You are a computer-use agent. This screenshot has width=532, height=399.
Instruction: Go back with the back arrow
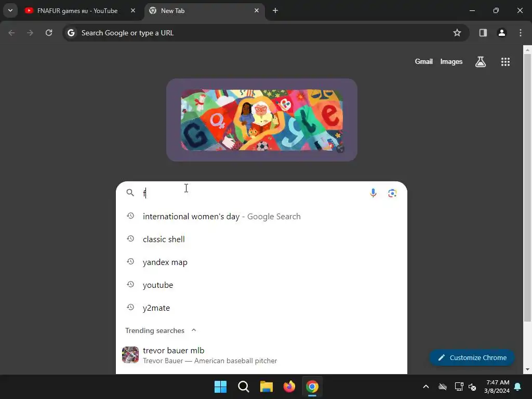[11, 33]
